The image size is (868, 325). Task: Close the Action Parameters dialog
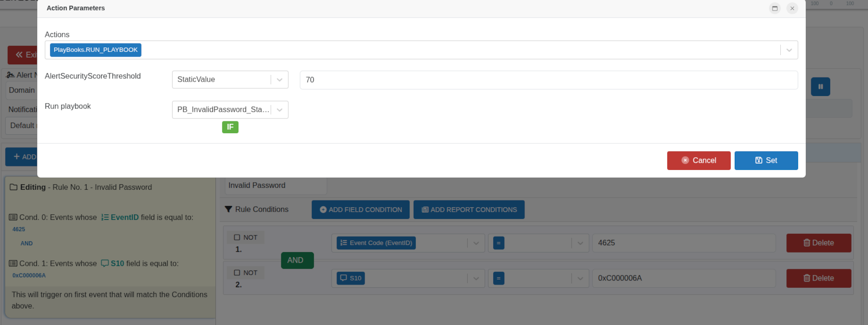[792, 8]
